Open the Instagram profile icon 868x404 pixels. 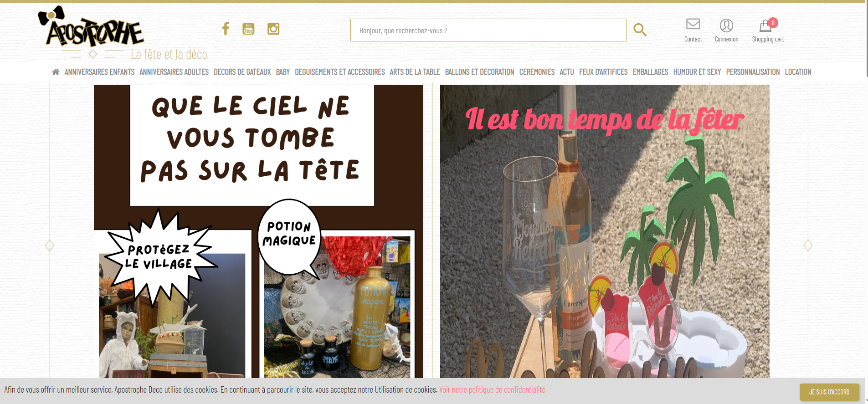273,29
